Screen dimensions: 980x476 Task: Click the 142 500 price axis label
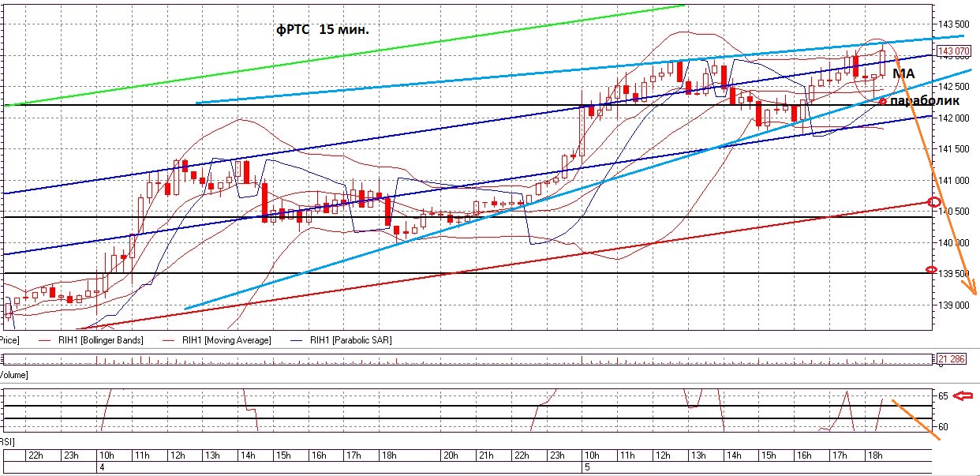pos(952,87)
